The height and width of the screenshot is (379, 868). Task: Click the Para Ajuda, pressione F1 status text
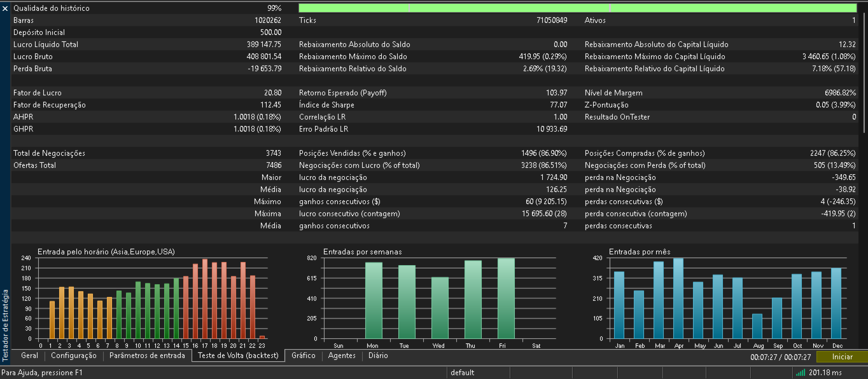coord(42,373)
